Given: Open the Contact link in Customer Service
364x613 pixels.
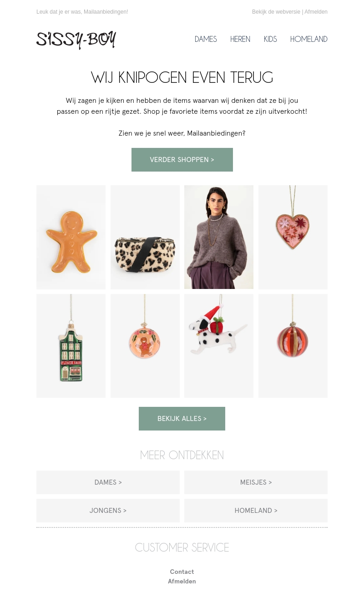Looking at the screenshot, I should click(182, 572).
